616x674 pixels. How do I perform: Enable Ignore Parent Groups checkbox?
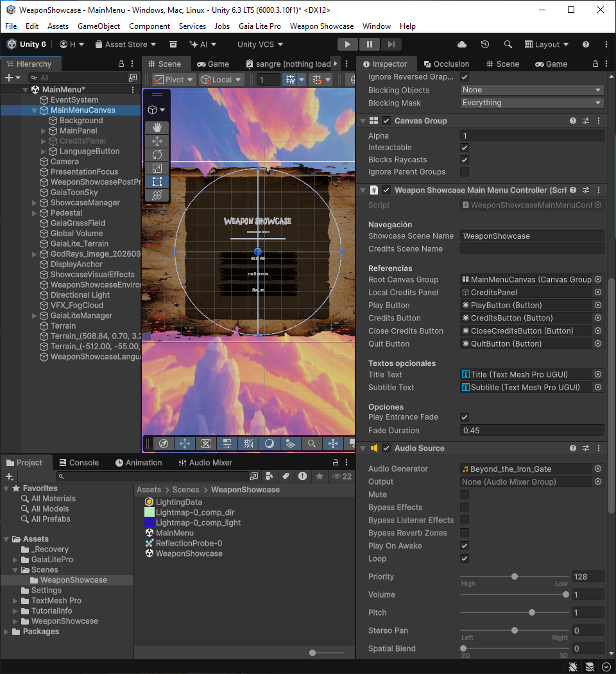(465, 172)
